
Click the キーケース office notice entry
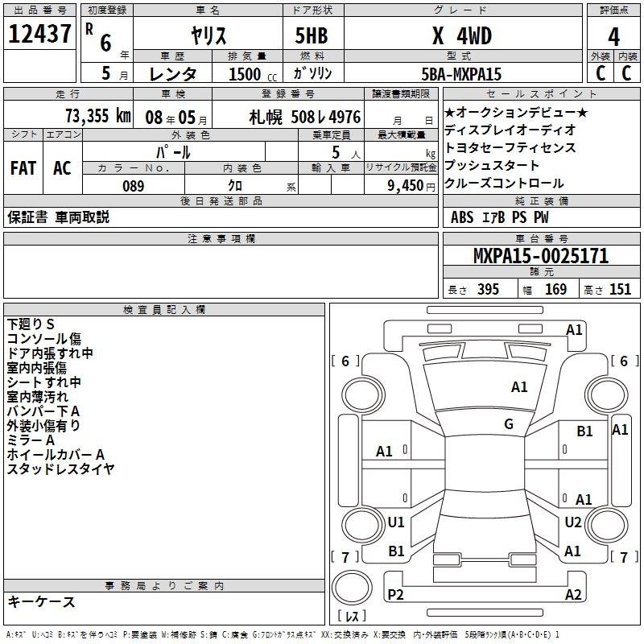[x=41, y=602]
